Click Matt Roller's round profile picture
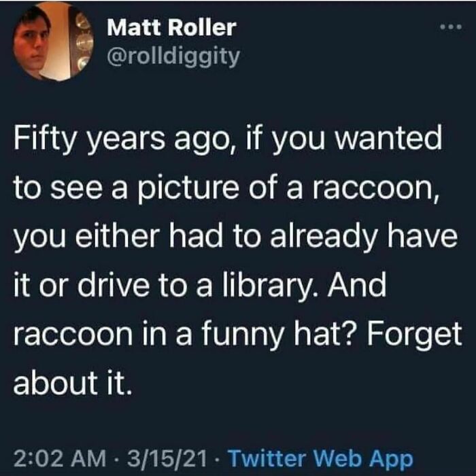The height and width of the screenshot is (476, 476). point(53,41)
